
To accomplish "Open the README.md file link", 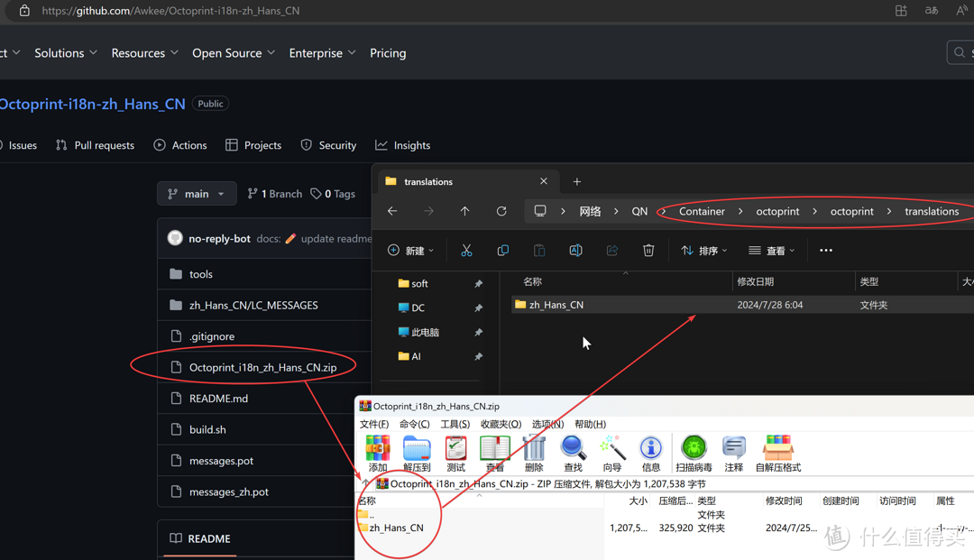I will [x=218, y=399].
